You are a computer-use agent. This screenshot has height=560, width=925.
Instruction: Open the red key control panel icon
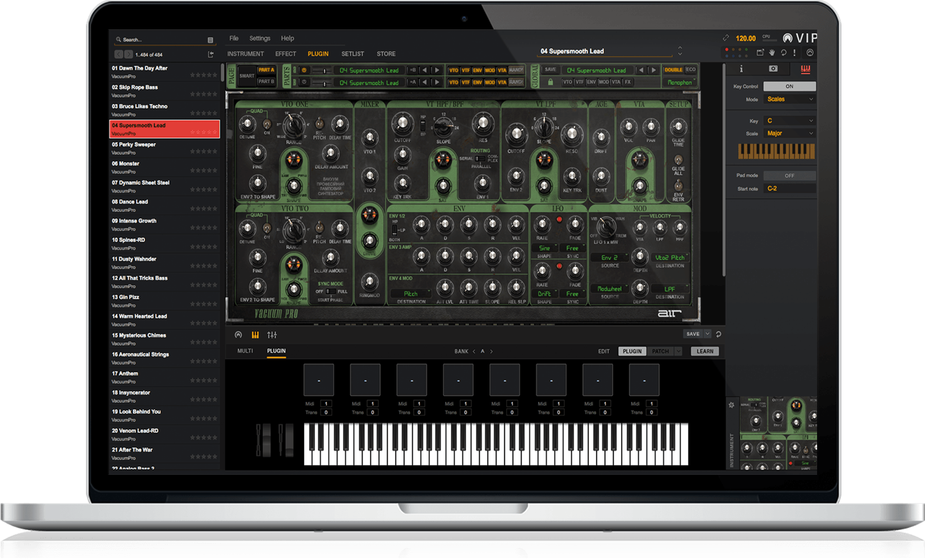[806, 69]
